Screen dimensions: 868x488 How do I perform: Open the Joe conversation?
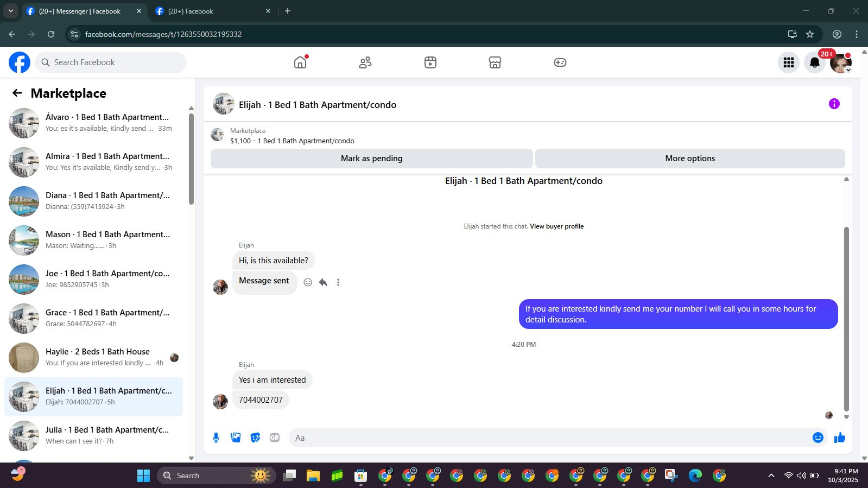(93, 280)
